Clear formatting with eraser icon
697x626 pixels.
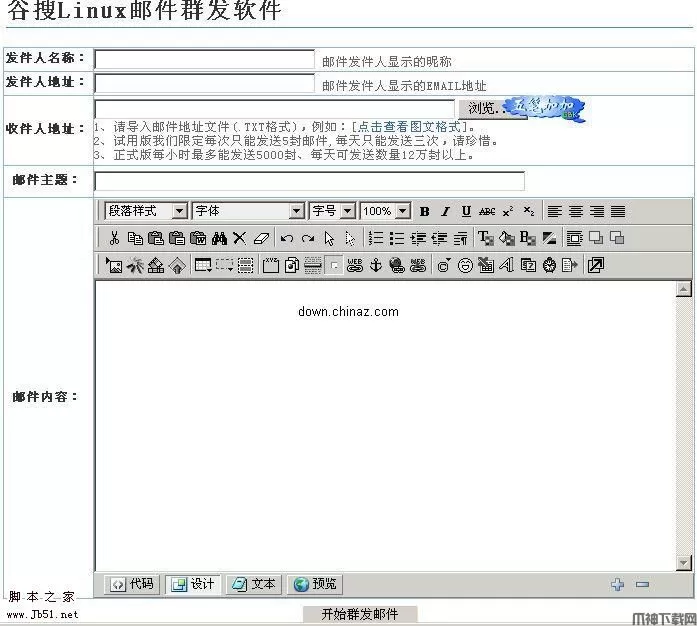261,239
